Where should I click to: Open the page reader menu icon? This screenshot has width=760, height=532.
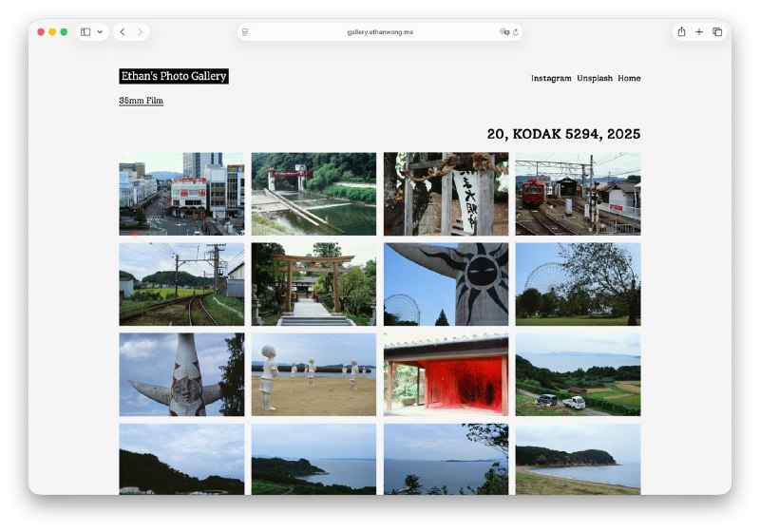click(245, 32)
